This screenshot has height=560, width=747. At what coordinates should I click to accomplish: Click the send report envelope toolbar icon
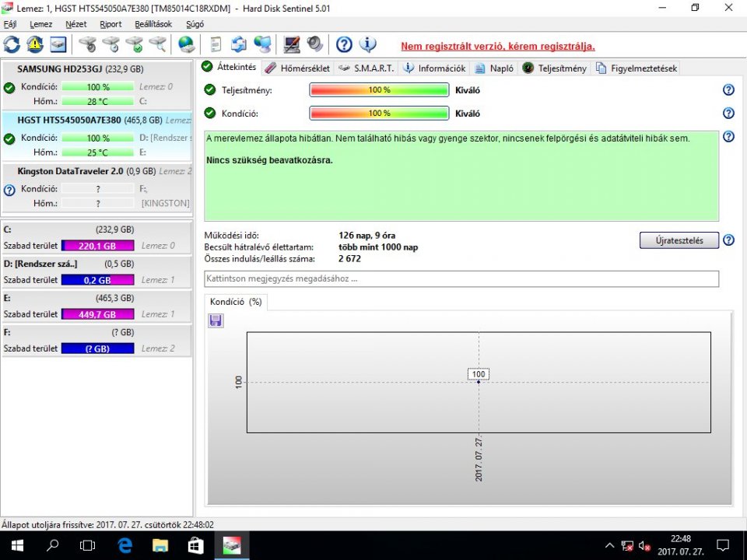point(239,45)
